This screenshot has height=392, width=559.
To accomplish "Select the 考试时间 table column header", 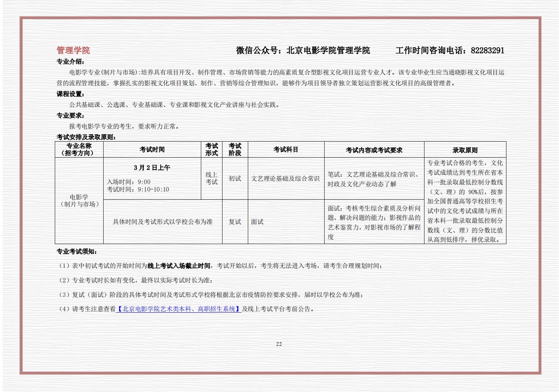I will coord(152,149).
